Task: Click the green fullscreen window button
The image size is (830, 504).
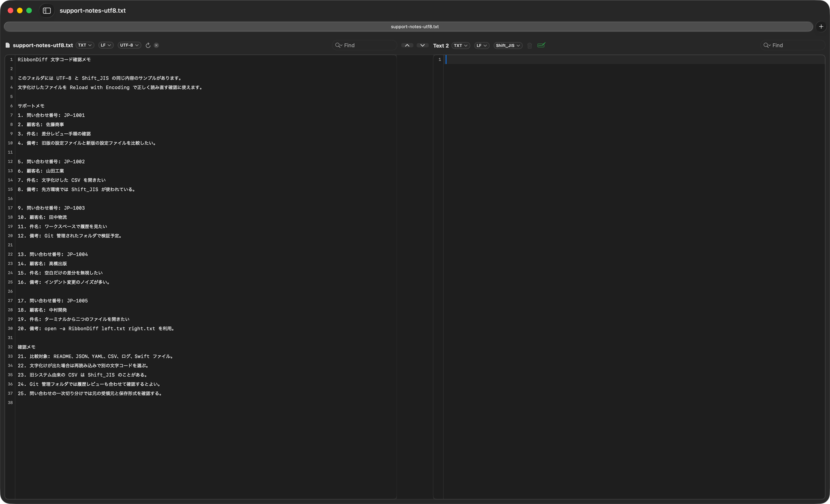Action: (29, 11)
